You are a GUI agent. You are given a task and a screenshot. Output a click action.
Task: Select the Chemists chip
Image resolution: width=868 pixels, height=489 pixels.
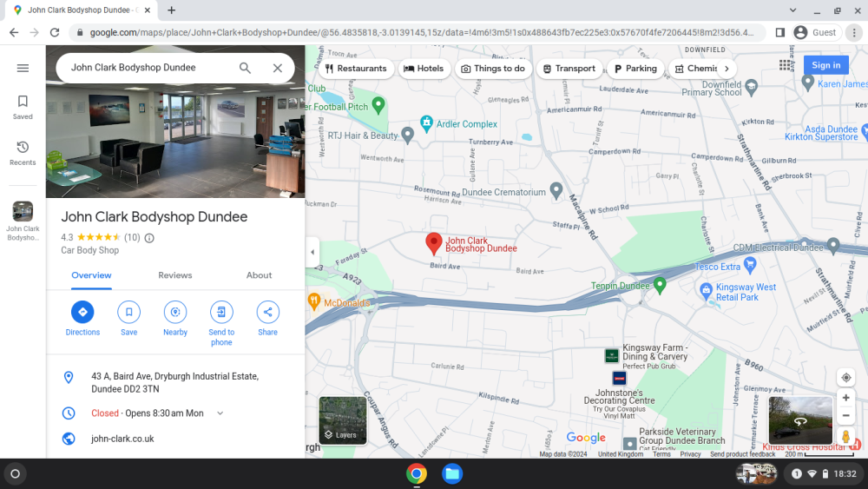695,69
